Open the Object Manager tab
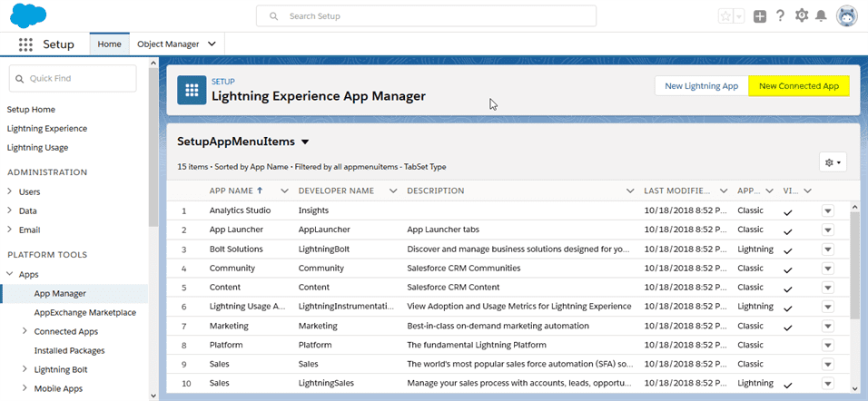Screen dimensions: 868x401 coord(168,44)
